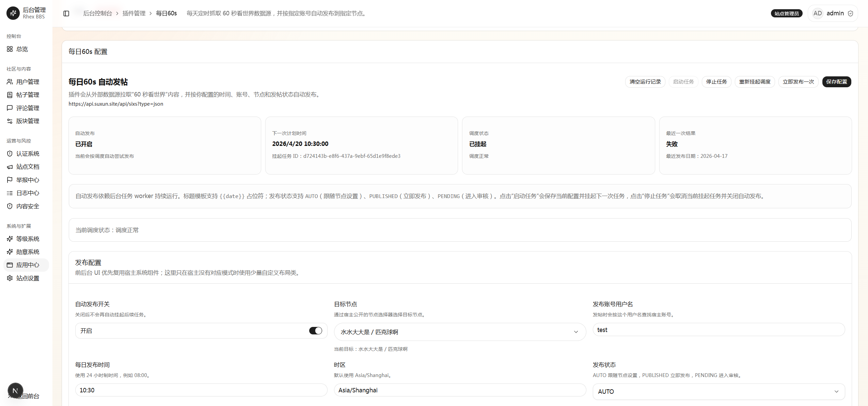
Task: Click the level system sparkle icon
Action: pos(10,239)
